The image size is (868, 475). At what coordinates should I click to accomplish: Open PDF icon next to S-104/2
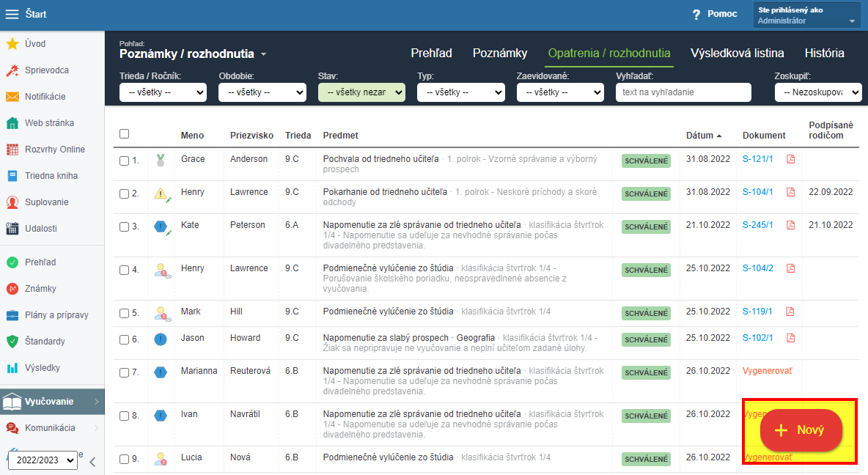pyautogui.click(x=790, y=268)
